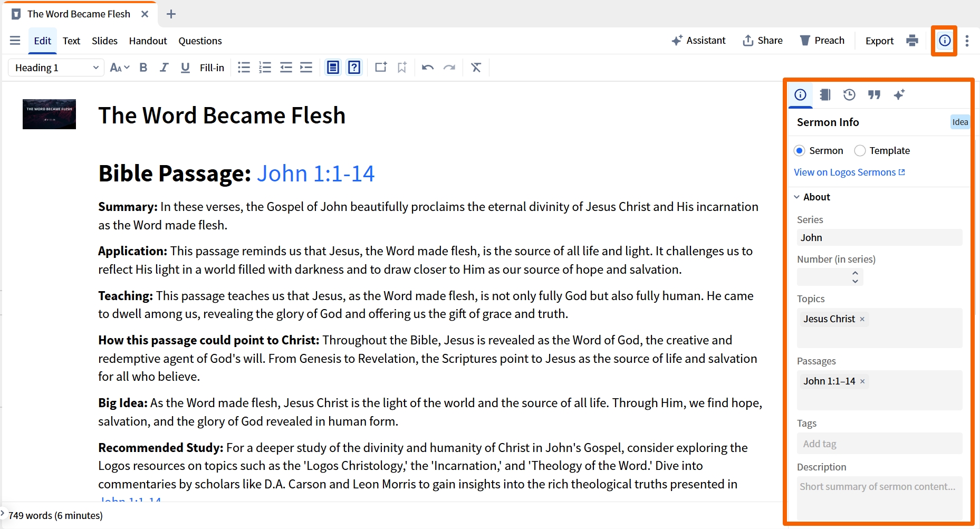The height and width of the screenshot is (529, 980).
Task: Click the Share button
Action: (x=763, y=41)
